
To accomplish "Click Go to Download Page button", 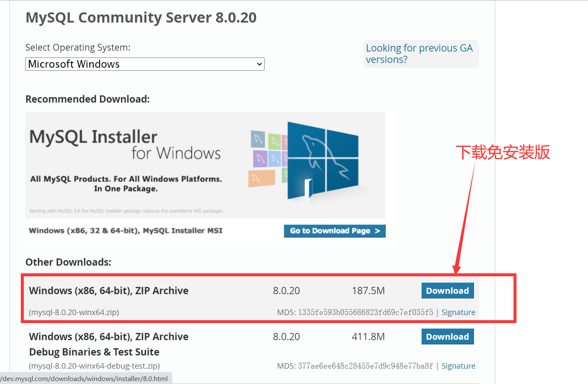I will click(x=335, y=231).
